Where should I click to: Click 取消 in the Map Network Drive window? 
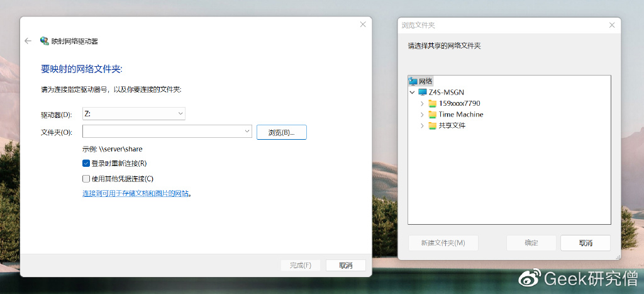tap(345, 265)
